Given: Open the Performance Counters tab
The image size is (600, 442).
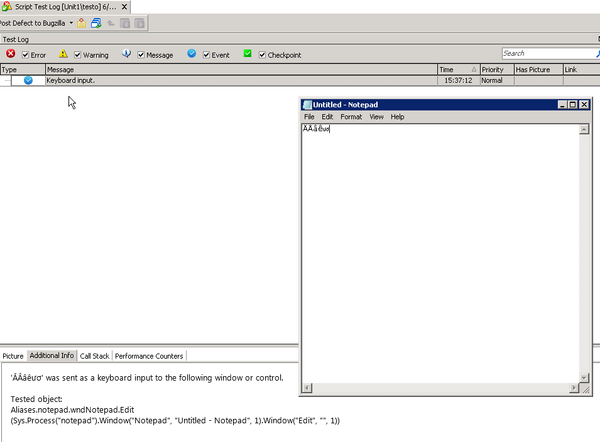Looking at the screenshot, I should coord(149,355).
